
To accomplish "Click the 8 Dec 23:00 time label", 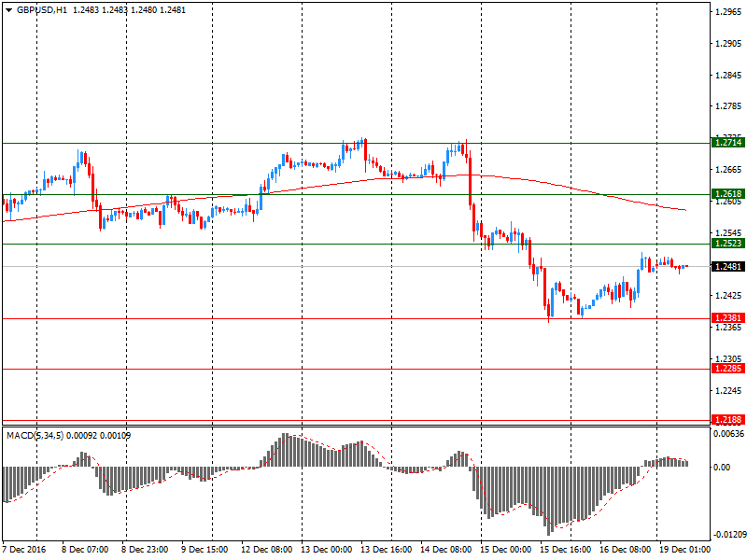I will pos(145,550).
